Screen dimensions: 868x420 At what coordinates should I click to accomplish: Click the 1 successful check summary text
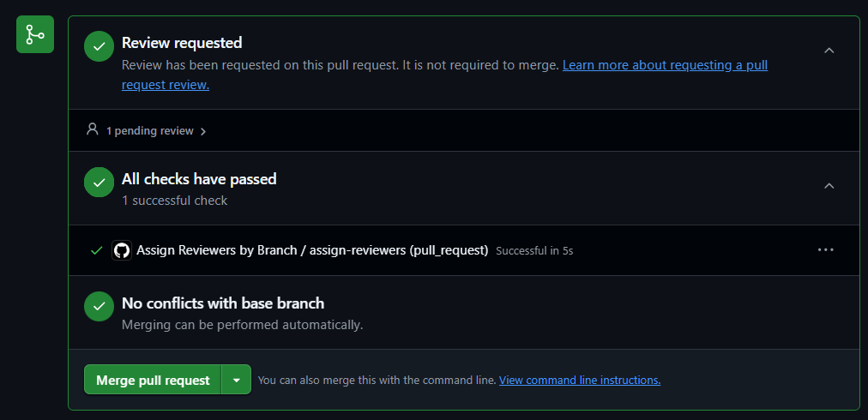(174, 201)
